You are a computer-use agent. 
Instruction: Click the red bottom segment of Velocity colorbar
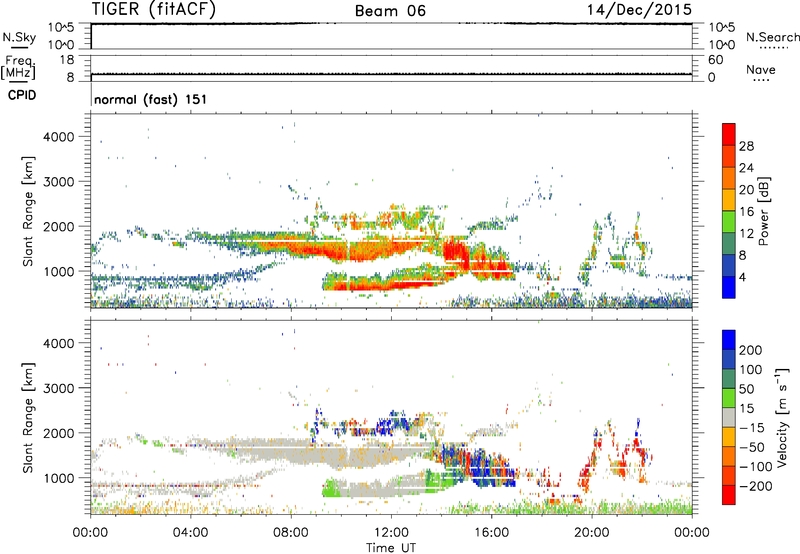(729, 495)
